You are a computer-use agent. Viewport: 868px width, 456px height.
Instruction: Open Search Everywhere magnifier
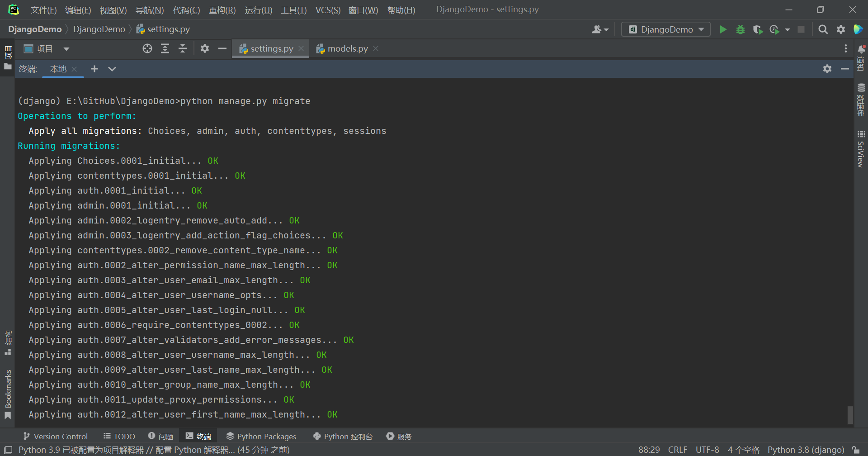pos(823,29)
